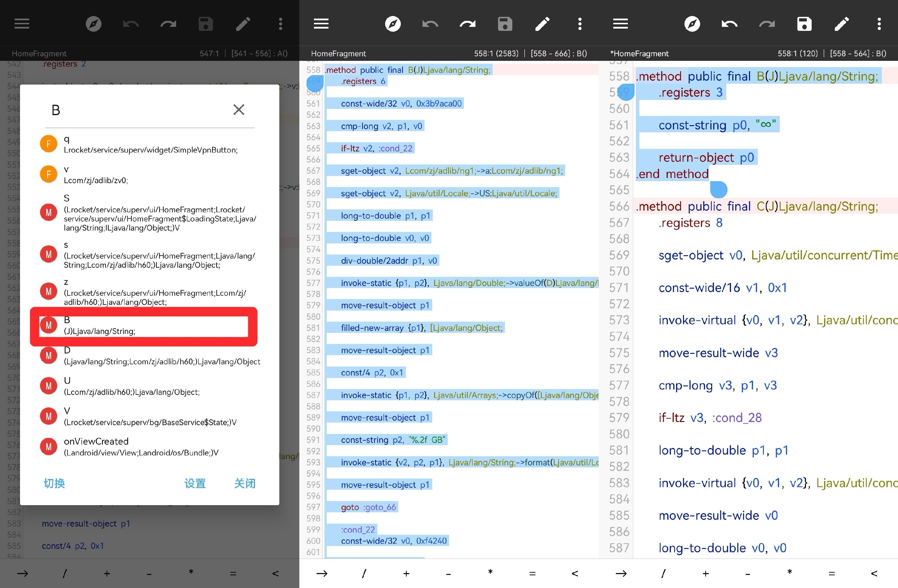Insert slash symbol in right pane key bar

(x=663, y=574)
